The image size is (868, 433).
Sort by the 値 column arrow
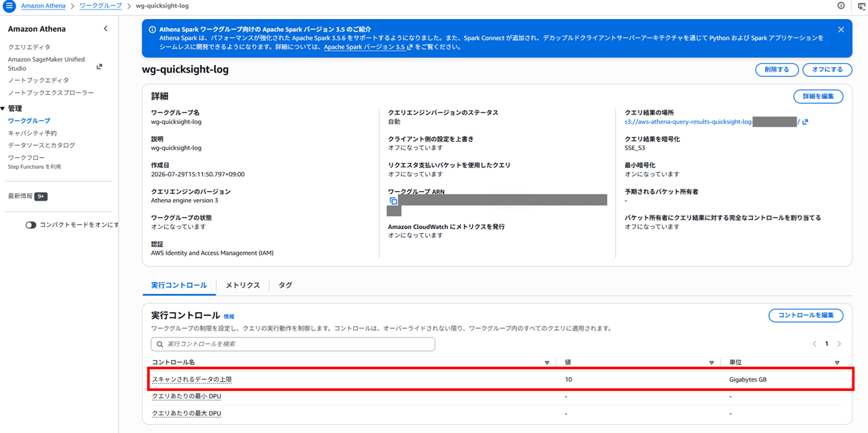[711, 363]
